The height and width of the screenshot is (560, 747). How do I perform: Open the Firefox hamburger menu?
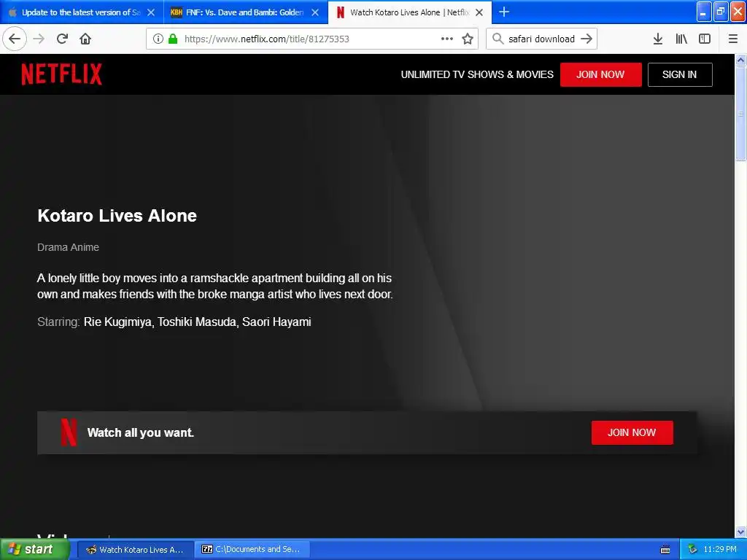(733, 39)
